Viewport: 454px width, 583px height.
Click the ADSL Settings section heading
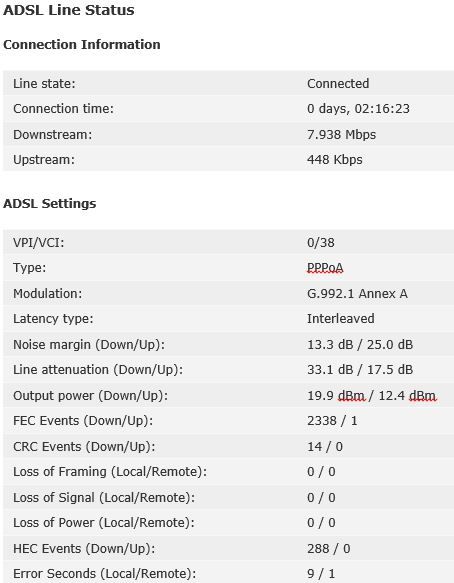point(49,203)
